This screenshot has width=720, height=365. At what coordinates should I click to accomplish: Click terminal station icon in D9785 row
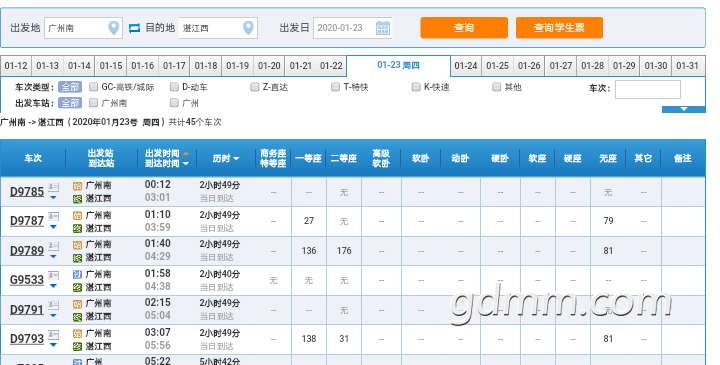click(x=78, y=199)
